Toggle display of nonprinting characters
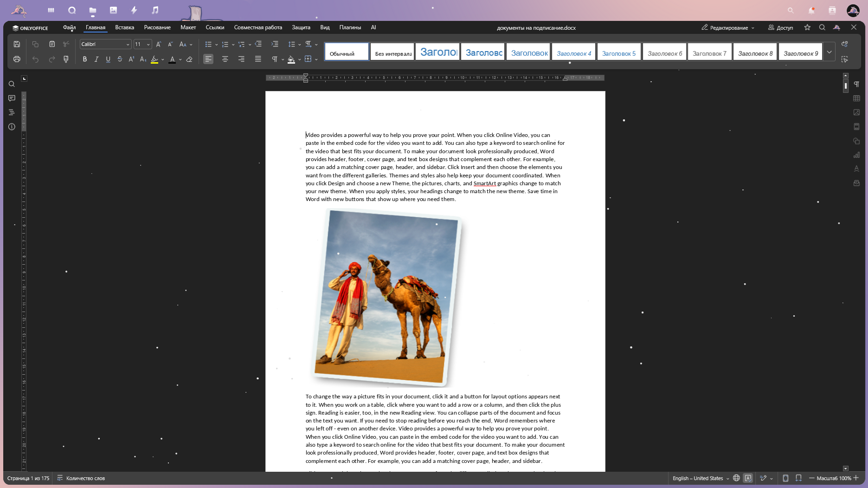 point(275,59)
